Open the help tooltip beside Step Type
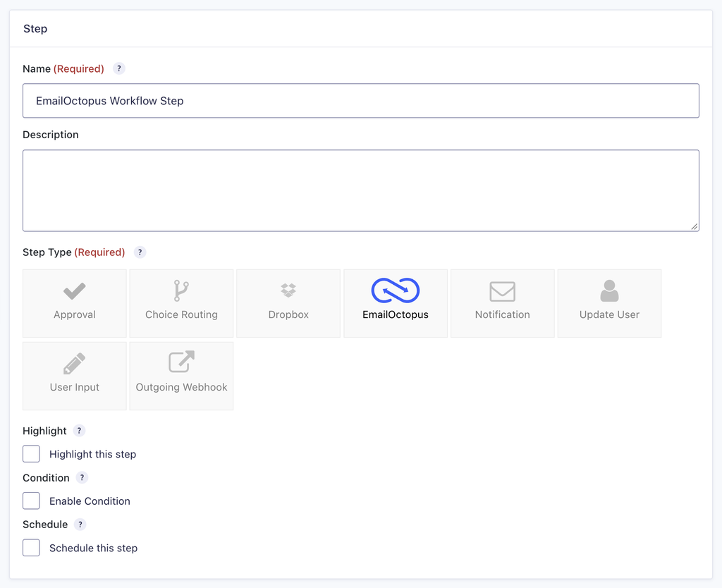722x588 pixels. click(x=140, y=252)
